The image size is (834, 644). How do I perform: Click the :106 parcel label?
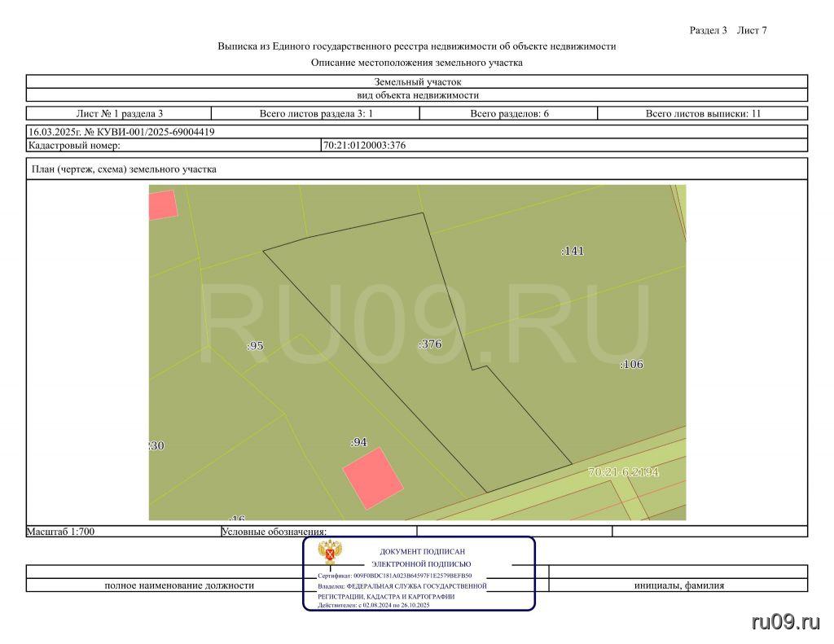(x=631, y=364)
